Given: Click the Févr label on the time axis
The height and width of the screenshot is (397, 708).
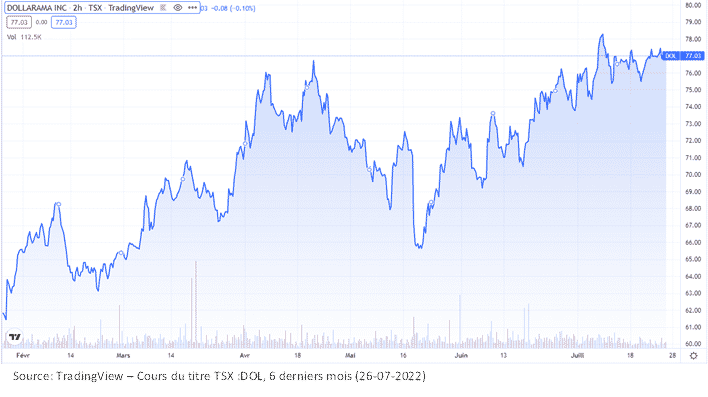Looking at the screenshot, I should click(23, 356).
